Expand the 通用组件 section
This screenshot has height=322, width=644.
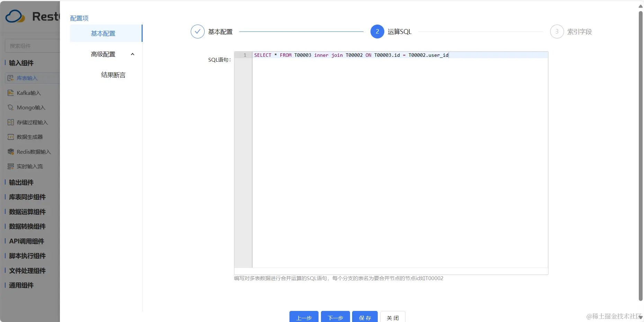(x=21, y=285)
